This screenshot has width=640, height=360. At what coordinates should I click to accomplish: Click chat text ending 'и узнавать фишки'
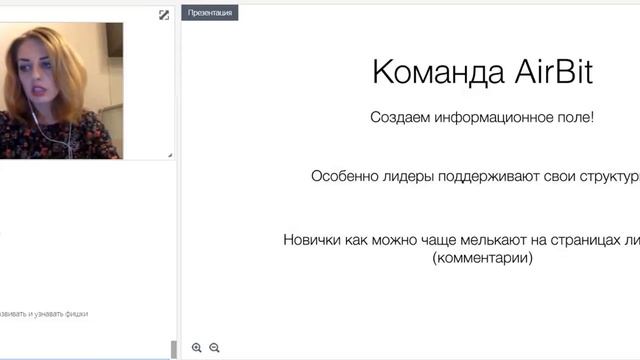click(44, 314)
